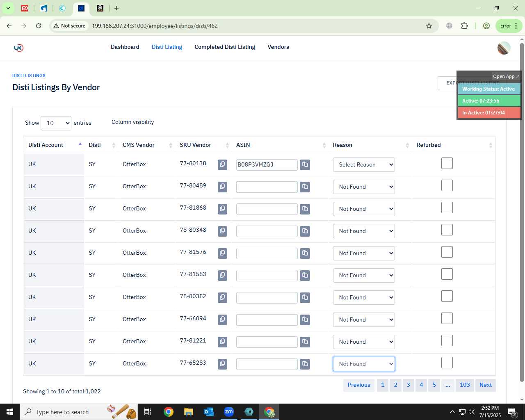The image size is (525, 420).
Task: Click the site logo in the header
Action: tap(18, 48)
